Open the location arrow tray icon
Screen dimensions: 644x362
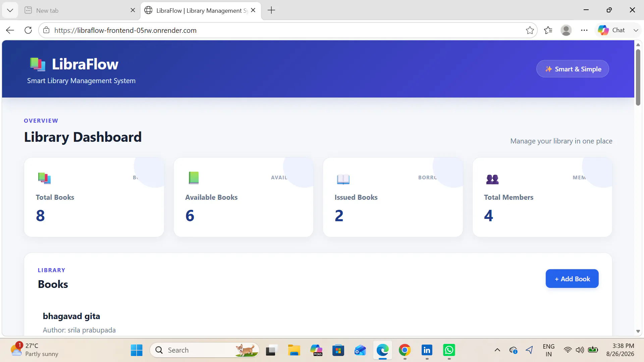tap(529, 350)
